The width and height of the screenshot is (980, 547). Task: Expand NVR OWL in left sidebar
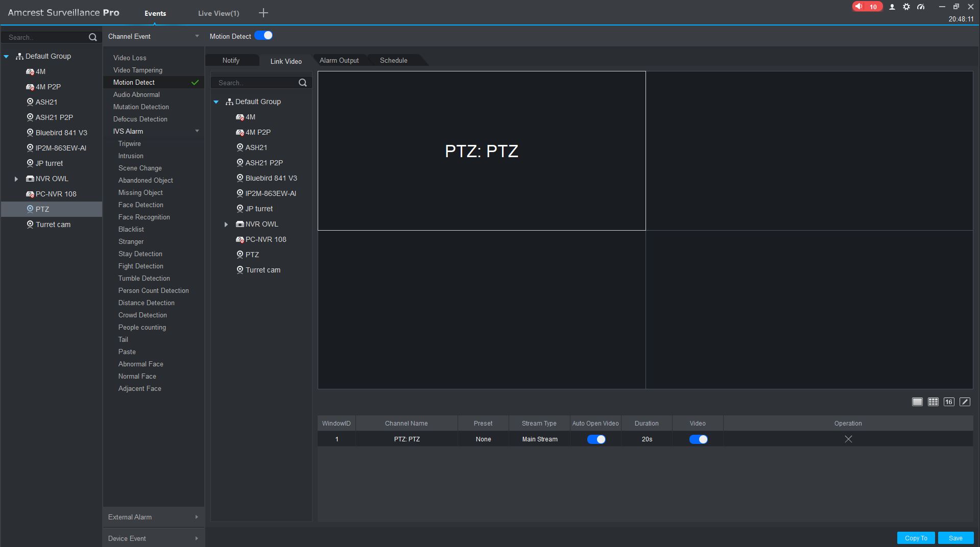[16, 179]
